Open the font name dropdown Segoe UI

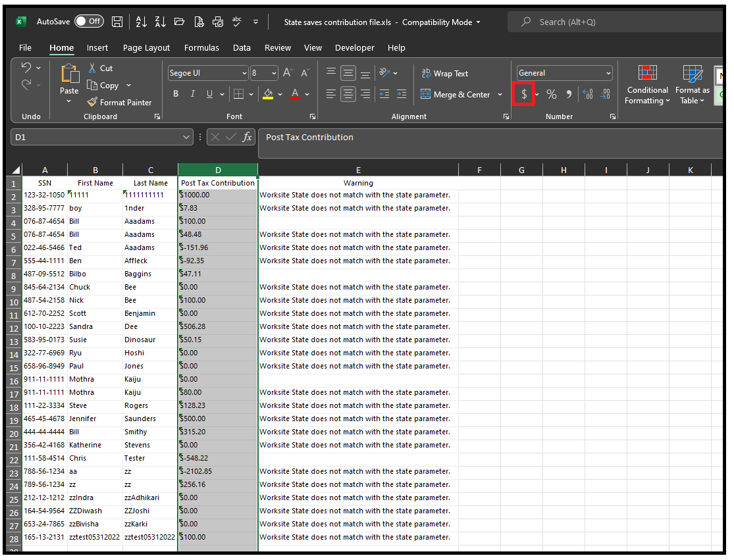244,73
